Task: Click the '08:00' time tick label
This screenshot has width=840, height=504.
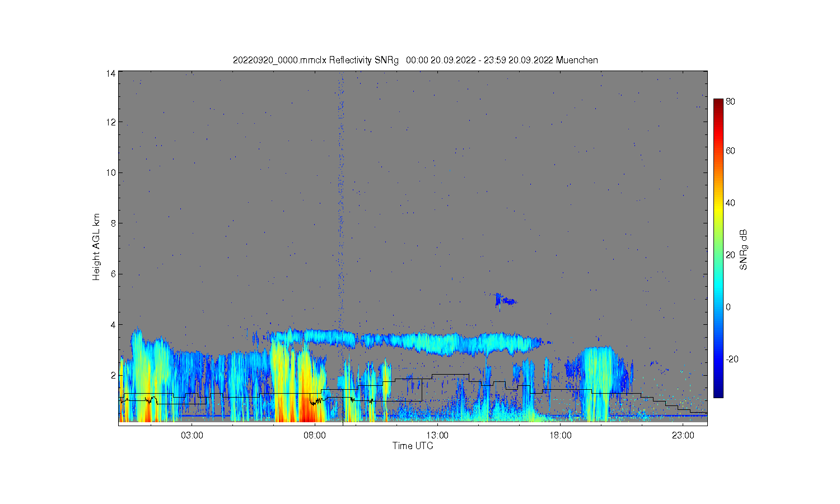Action: point(315,435)
